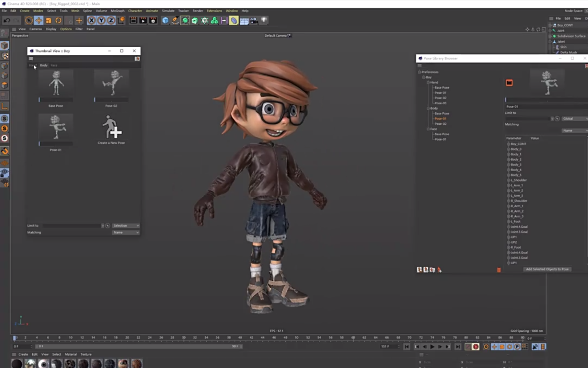This screenshot has width=588, height=368.
Task: Select the Live Selection tool
Action: [29, 20]
